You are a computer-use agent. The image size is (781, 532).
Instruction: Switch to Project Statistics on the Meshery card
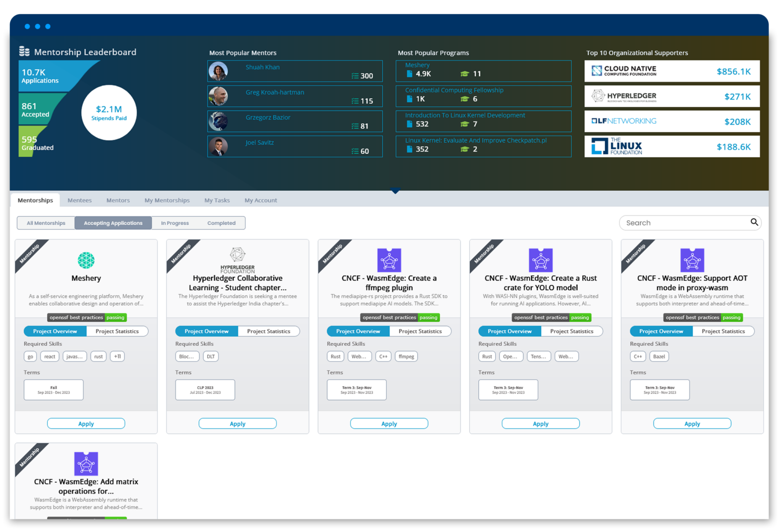click(x=117, y=331)
